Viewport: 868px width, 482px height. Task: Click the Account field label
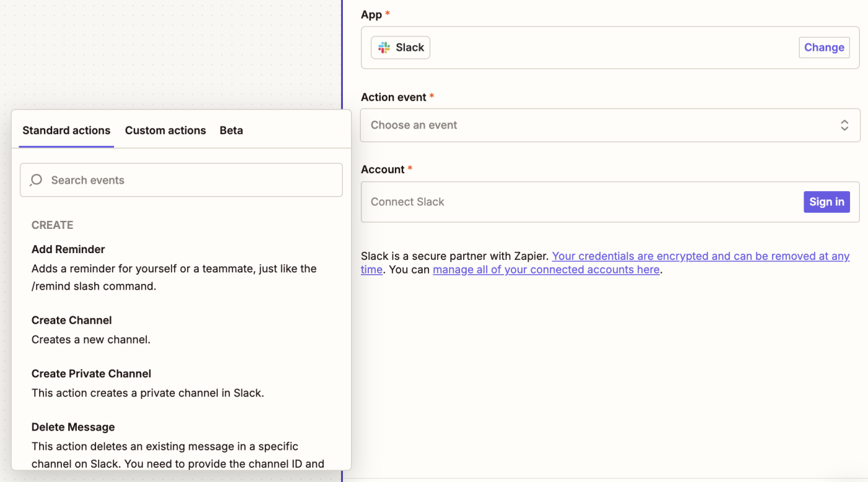coord(383,169)
